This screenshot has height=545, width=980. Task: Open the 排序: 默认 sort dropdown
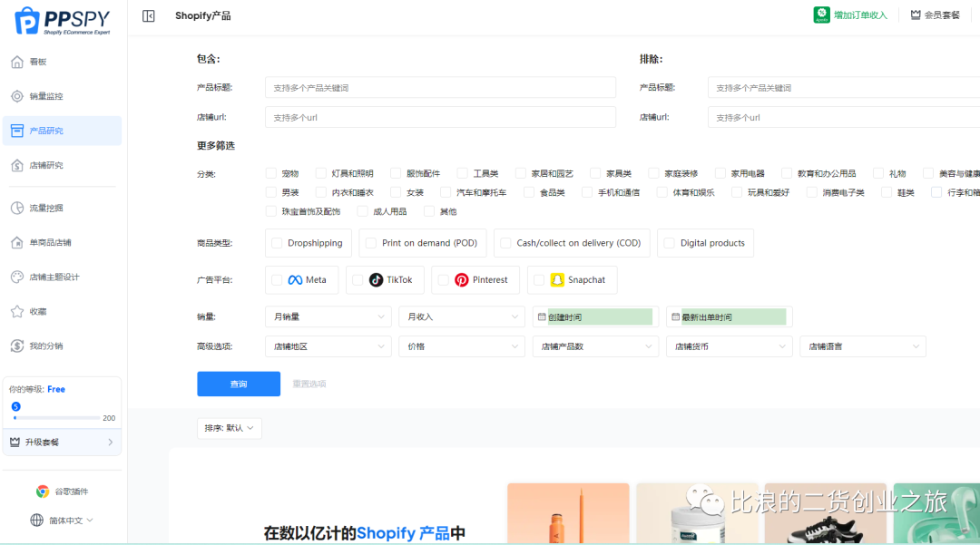click(230, 428)
